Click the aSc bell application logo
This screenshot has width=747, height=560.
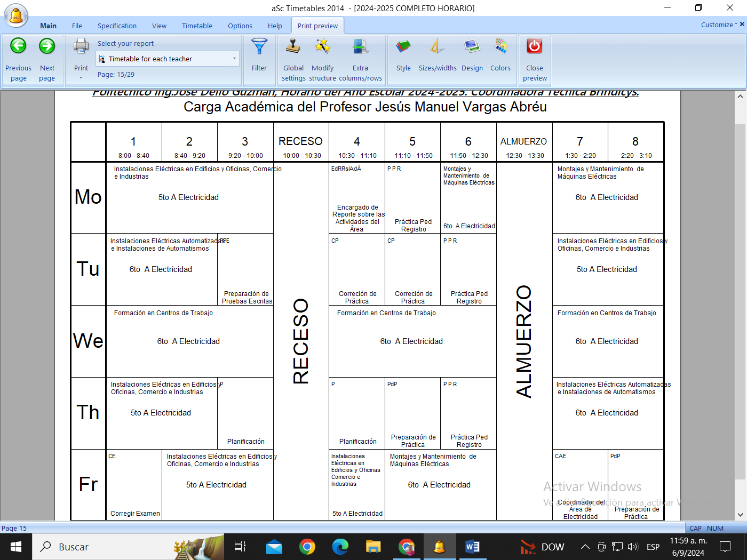click(x=16, y=15)
